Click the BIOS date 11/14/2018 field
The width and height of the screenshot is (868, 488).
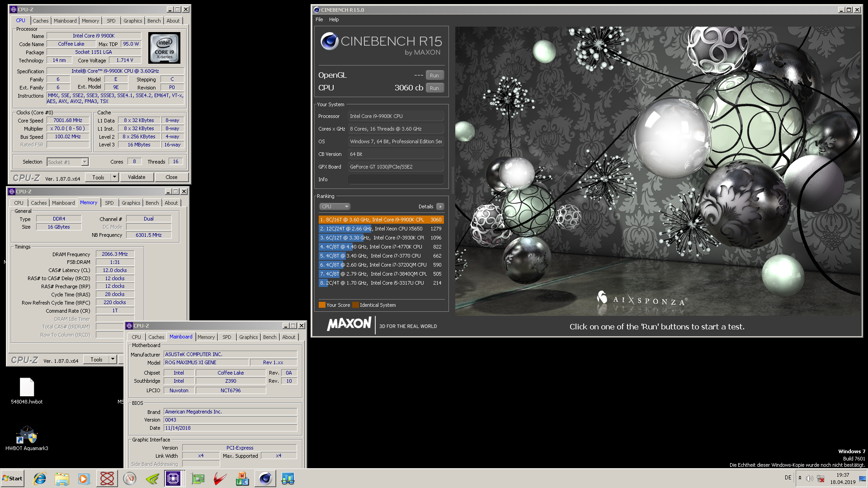[231, 428]
